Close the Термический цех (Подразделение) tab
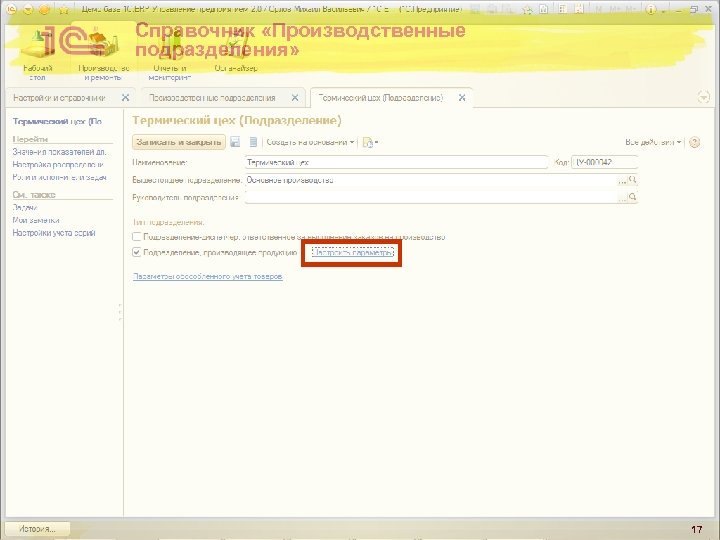The height and width of the screenshot is (540, 720). point(462,98)
